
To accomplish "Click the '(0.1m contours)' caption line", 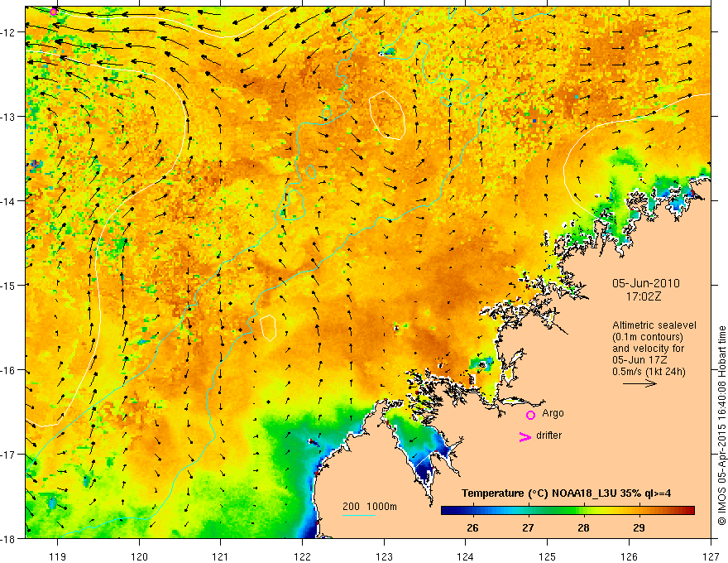I will (x=648, y=337).
